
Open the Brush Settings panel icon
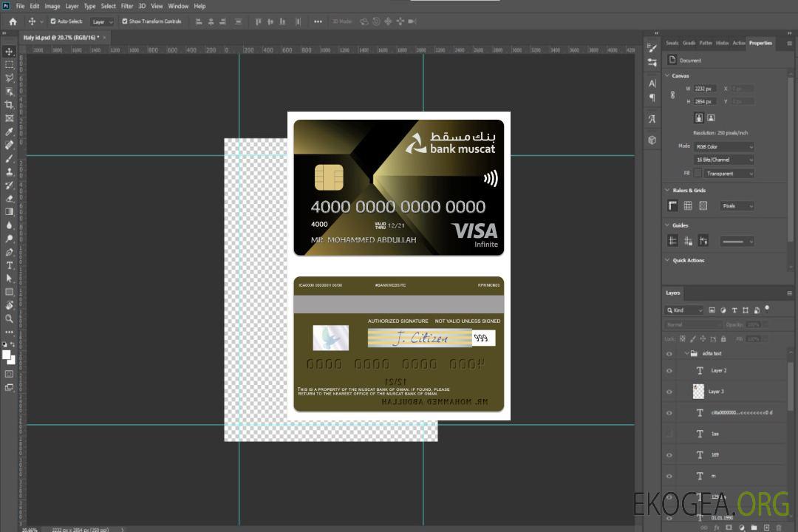coord(652,48)
